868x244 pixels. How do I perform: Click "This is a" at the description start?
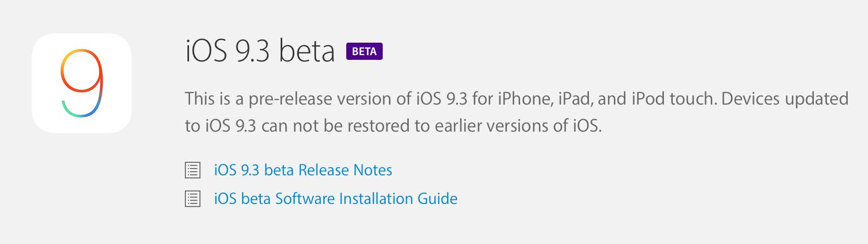[x=214, y=99]
